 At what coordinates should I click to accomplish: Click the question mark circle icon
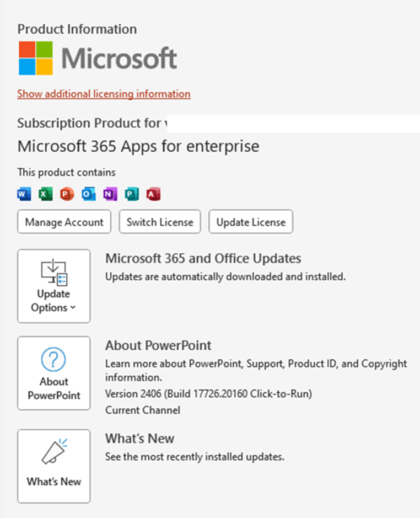click(x=53, y=360)
